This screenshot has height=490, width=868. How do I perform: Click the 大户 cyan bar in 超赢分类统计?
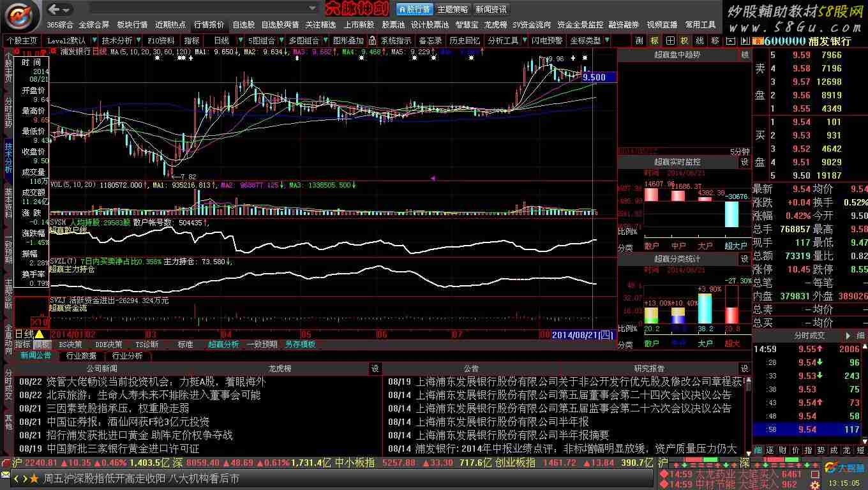705,308
